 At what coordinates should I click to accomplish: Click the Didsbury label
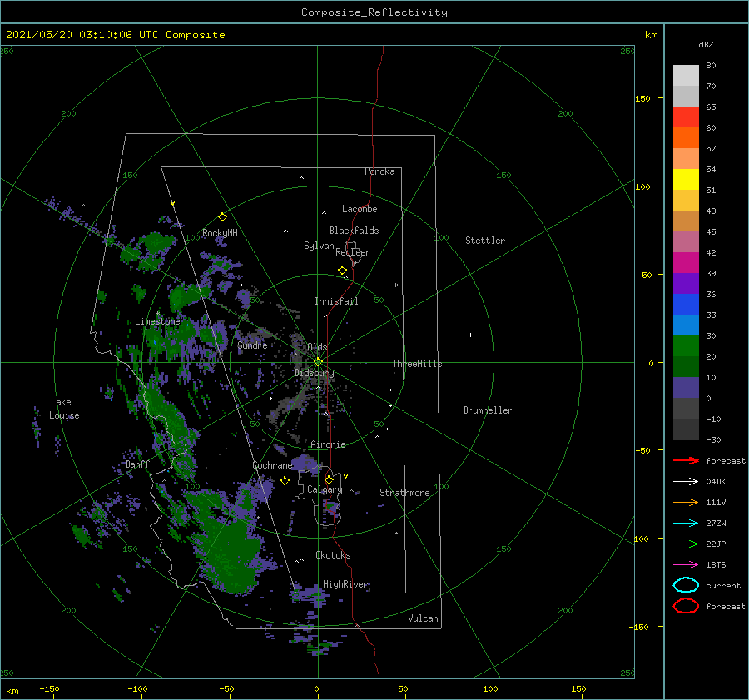pyautogui.click(x=314, y=373)
